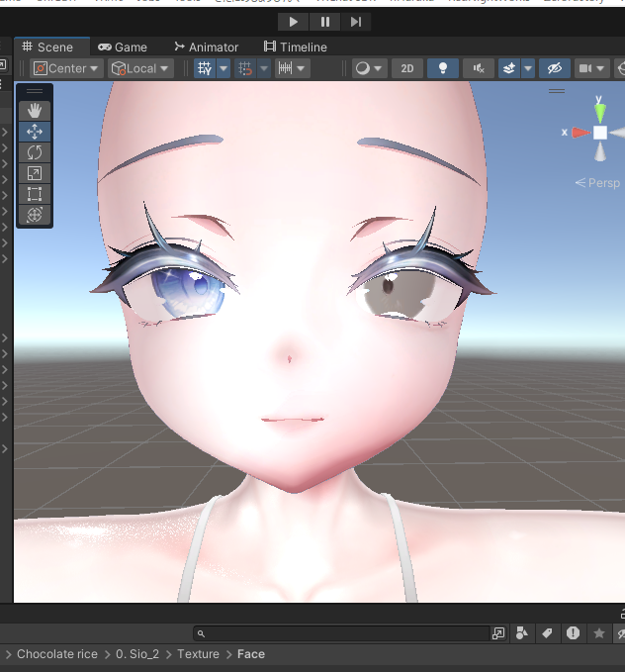Select the Rotate tool
The height and width of the screenshot is (672, 625).
(35, 152)
